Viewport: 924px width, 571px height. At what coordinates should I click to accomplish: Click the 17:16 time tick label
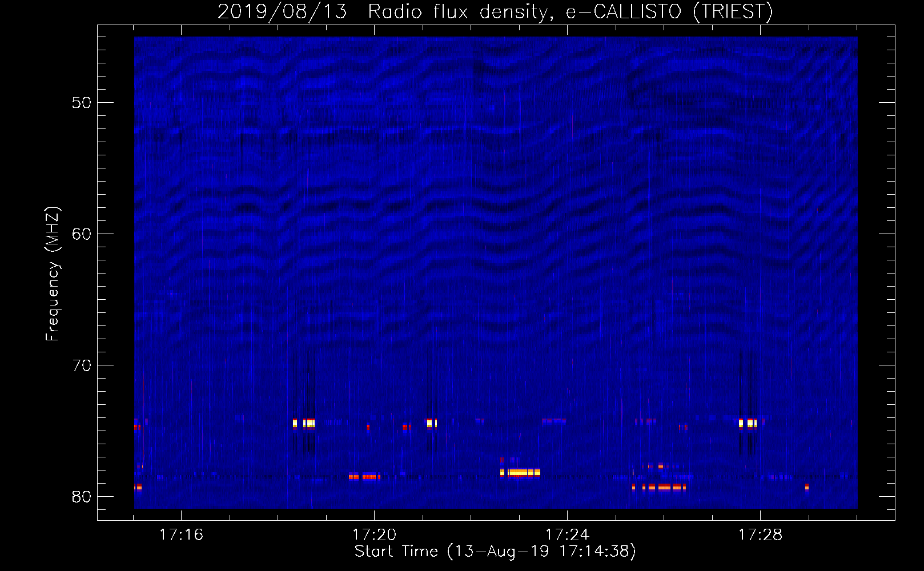(x=181, y=535)
